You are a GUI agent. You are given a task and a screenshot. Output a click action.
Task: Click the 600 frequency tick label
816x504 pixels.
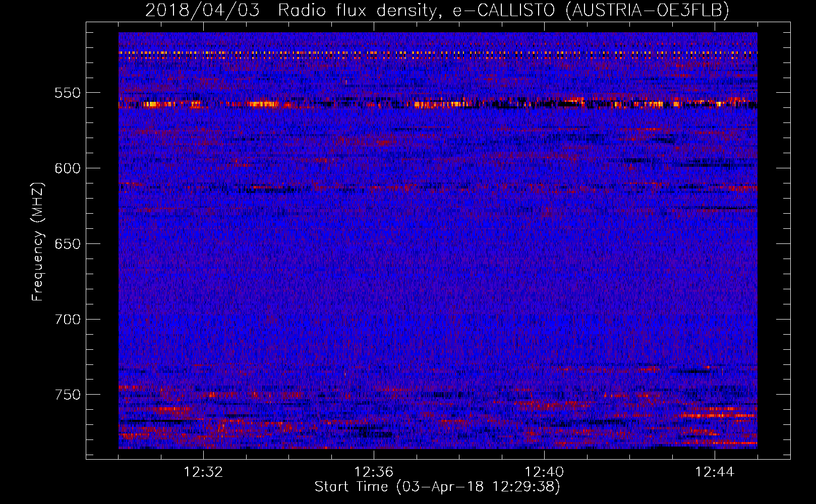point(67,168)
